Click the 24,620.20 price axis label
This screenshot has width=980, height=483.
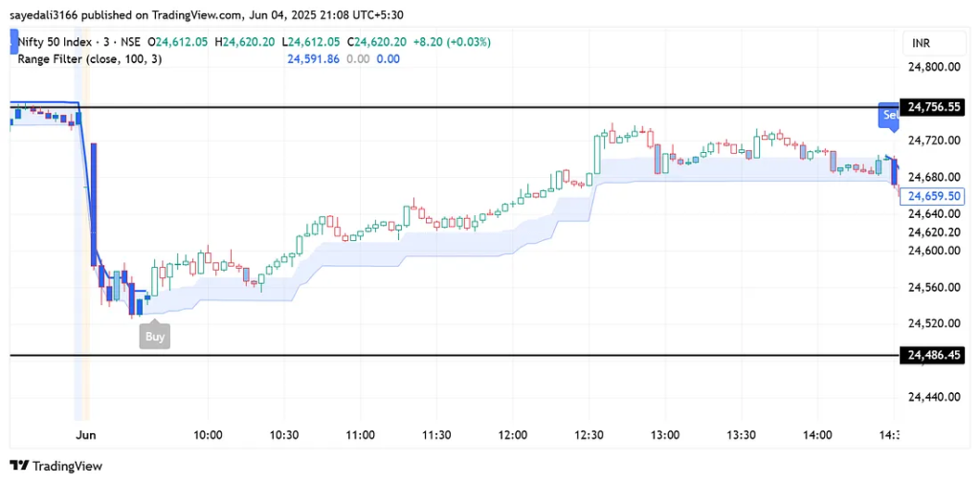tap(934, 232)
